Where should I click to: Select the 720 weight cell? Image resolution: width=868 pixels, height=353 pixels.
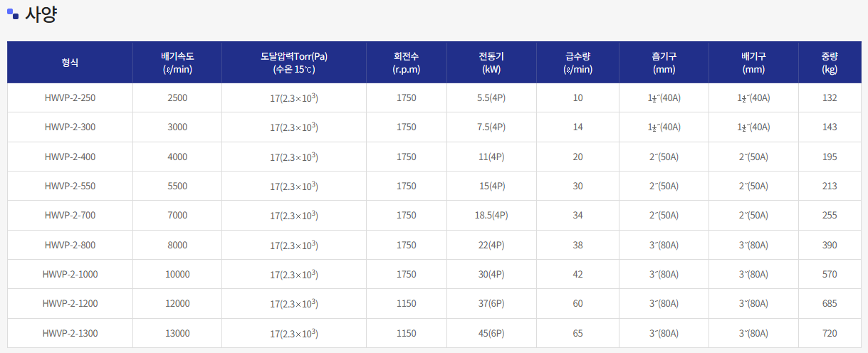pos(830,333)
